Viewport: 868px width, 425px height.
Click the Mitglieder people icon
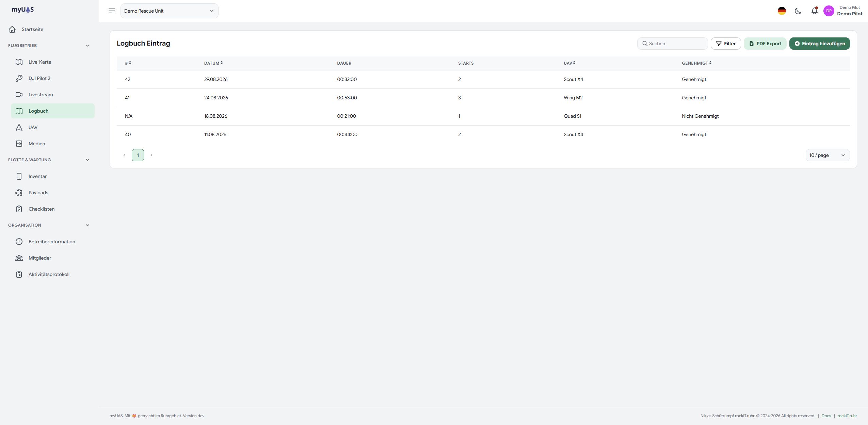[x=19, y=258]
